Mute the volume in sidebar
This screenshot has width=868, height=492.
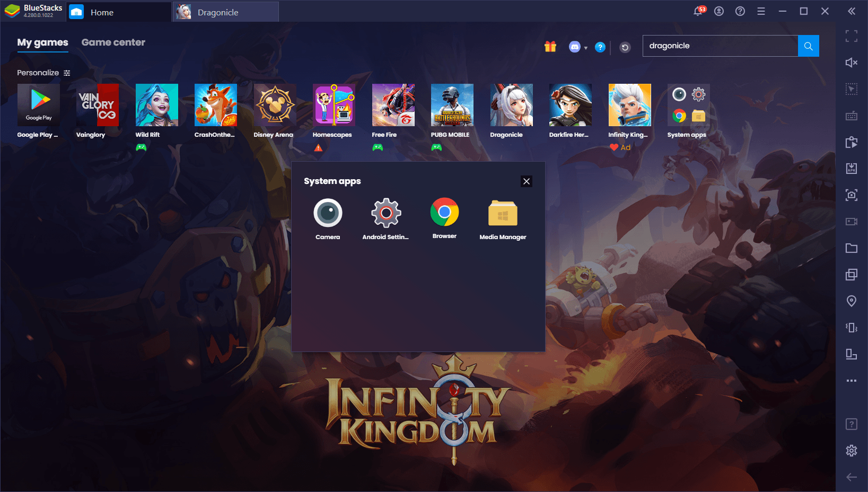click(x=852, y=63)
